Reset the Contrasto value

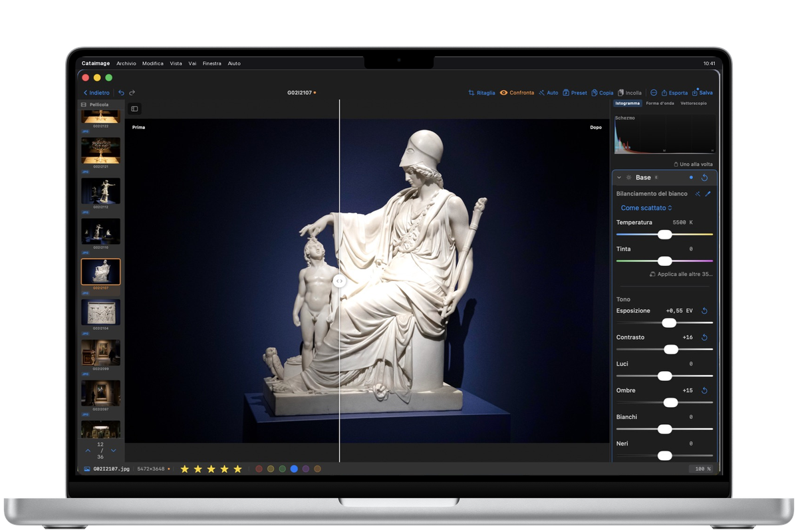coord(704,337)
